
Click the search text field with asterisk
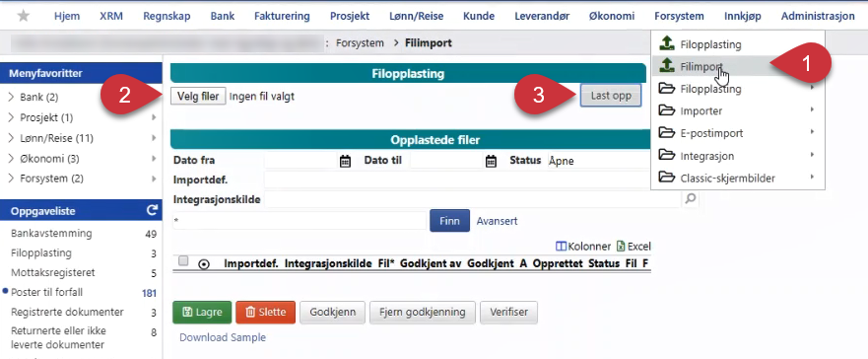coord(299,221)
